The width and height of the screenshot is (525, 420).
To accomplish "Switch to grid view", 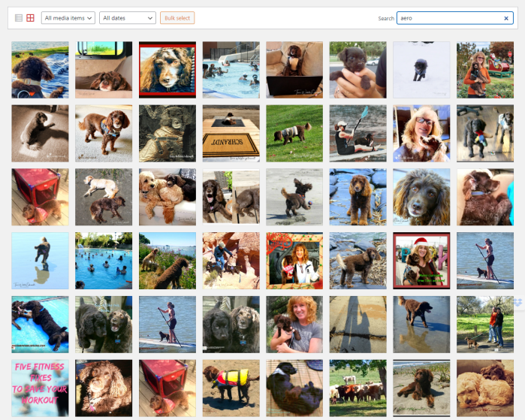I will (30, 17).
